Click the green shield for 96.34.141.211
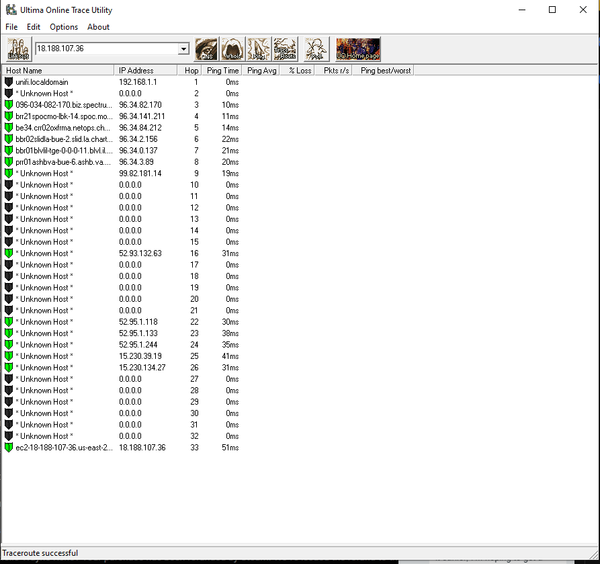Image resolution: width=600 pixels, height=564 pixels. [x=9, y=116]
